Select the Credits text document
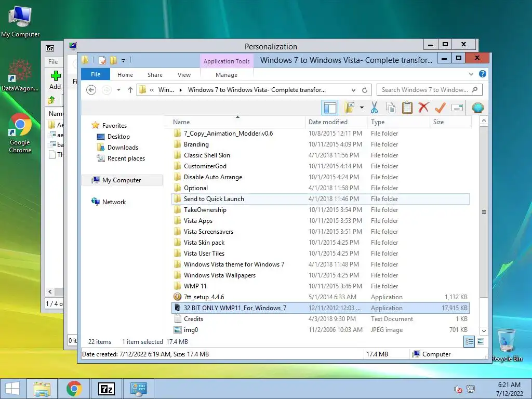 [320, 318]
